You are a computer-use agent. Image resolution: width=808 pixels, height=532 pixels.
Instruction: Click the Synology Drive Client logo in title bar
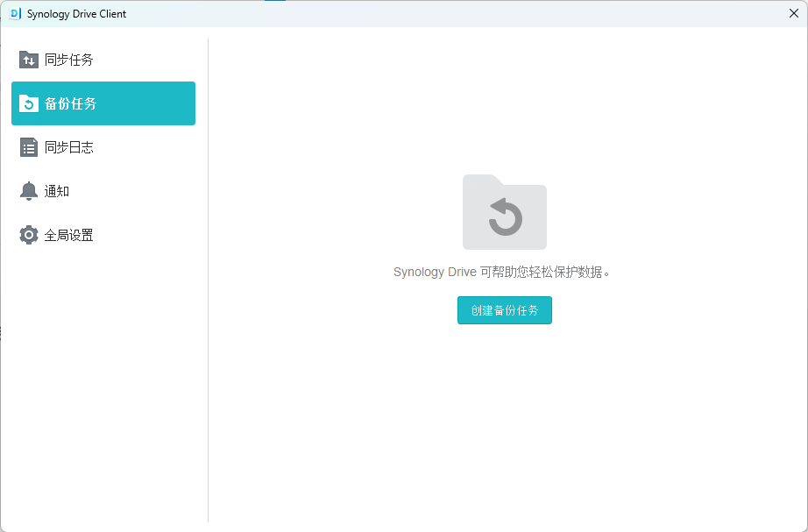point(16,14)
